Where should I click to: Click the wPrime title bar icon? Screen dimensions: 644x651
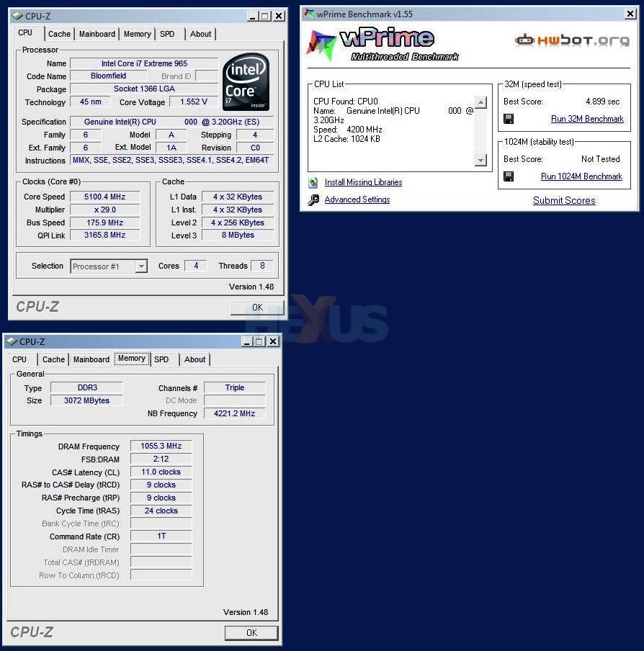point(308,14)
